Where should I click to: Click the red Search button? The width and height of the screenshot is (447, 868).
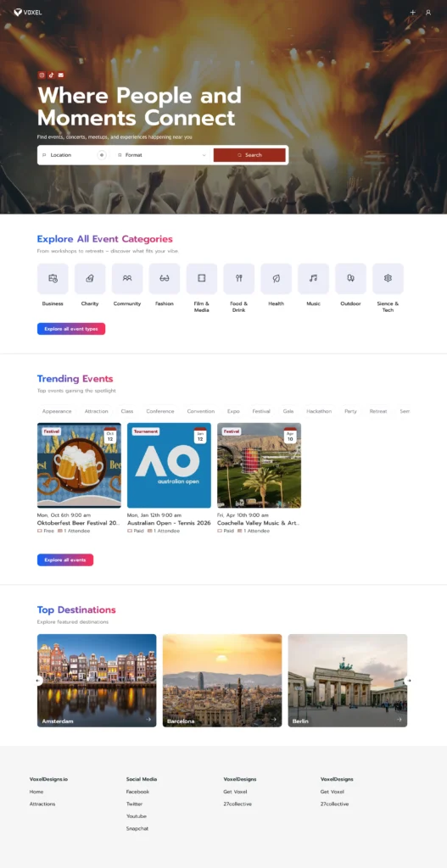[x=249, y=155]
